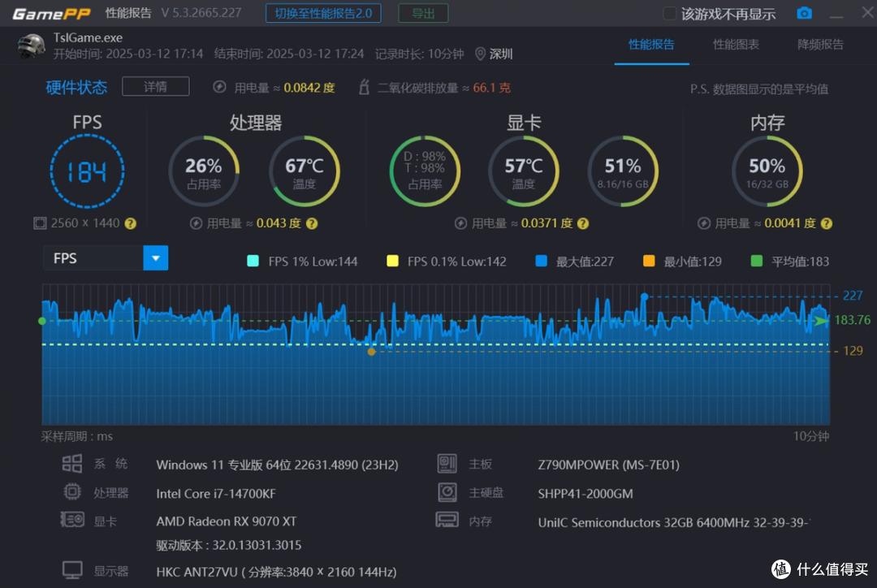Screen dimensions: 877x588
Task: Click the maximum 227 marker on chart
Action: pyautogui.click(x=644, y=296)
